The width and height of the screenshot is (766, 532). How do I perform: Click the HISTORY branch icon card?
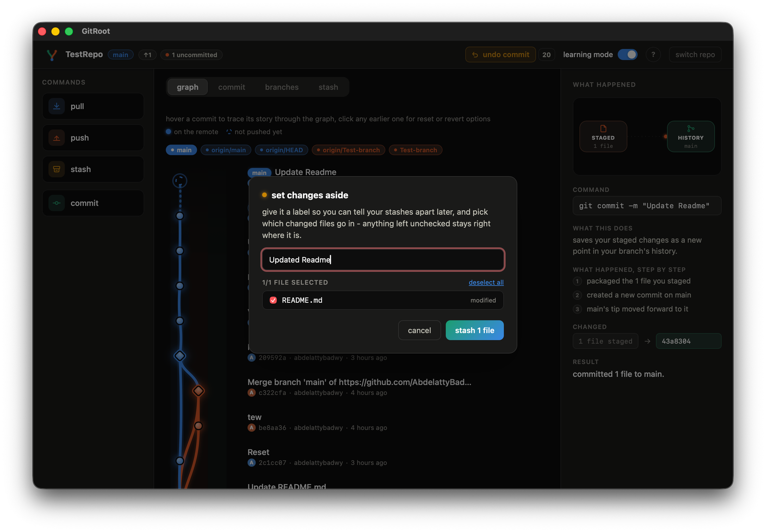pos(691,136)
